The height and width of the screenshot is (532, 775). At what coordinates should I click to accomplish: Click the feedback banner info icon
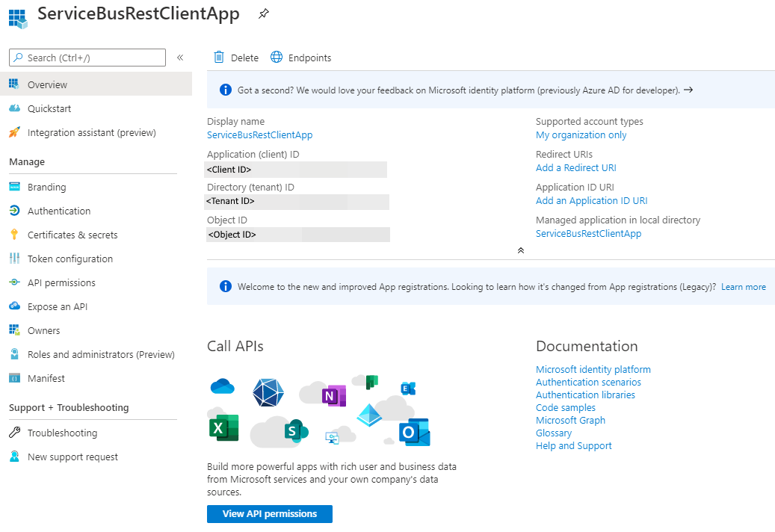click(x=226, y=90)
